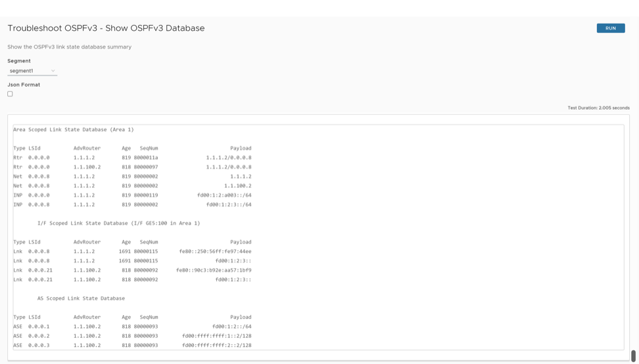Viewport: 639px width, 364px height.
Task: Click the AS Scoped Link State Database heading
Action: (x=81, y=298)
